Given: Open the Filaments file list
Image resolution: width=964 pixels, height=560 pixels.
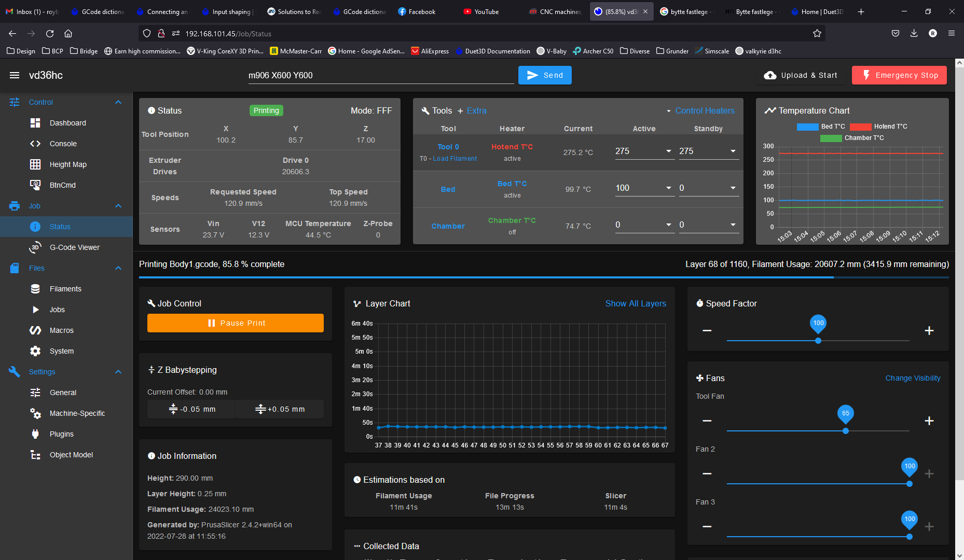Looking at the screenshot, I should (66, 289).
